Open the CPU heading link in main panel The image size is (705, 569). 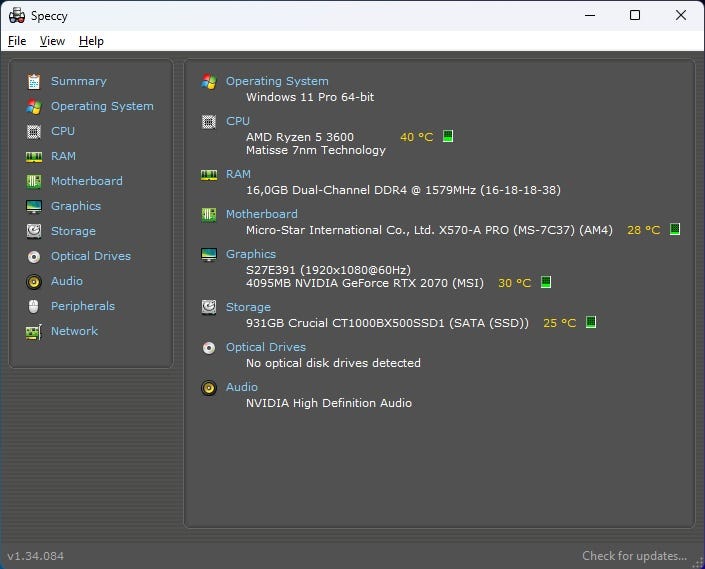[x=237, y=121]
